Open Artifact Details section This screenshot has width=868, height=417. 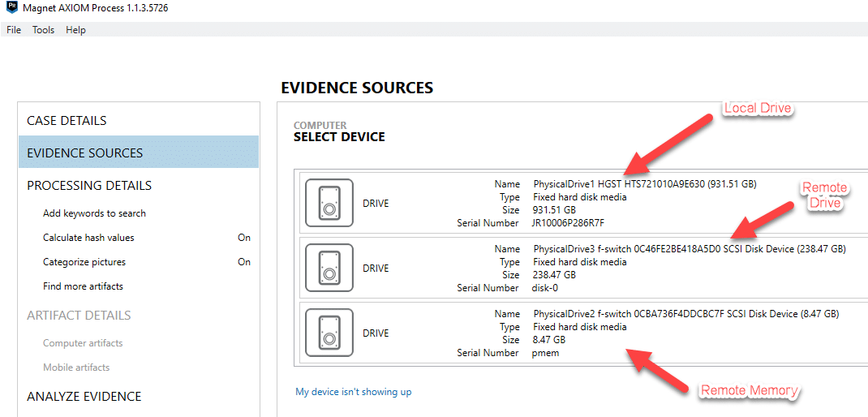coord(79,315)
